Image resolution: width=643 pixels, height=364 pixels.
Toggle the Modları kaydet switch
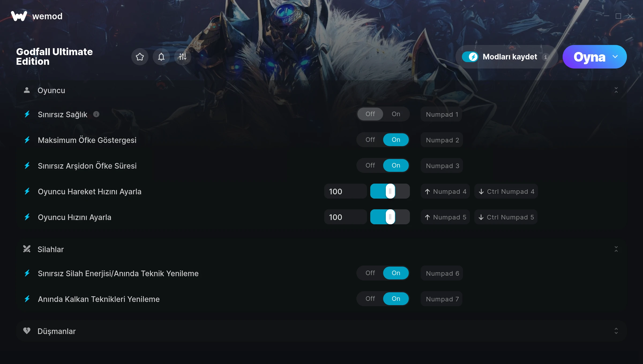tap(470, 57)
